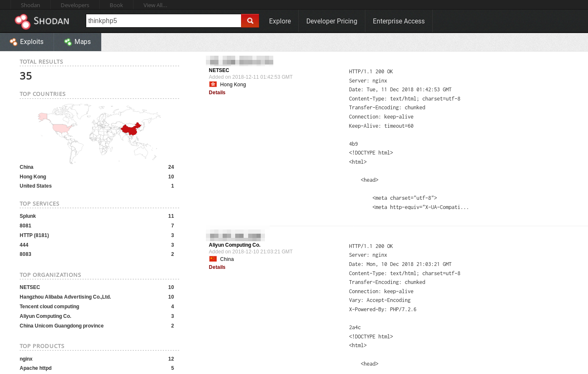The width and height of the screenshot is (588, 374).
Task: Select the NETSEC result flag icon
Action: coord(213,84)
